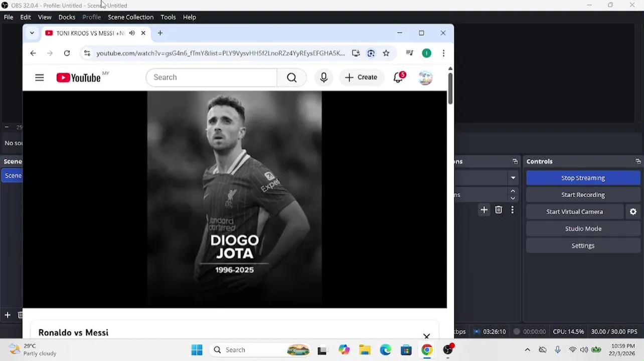Screen dimensions: 644x361
Task: Open File Explorer from the taskbar
Action: coord(365,350)
